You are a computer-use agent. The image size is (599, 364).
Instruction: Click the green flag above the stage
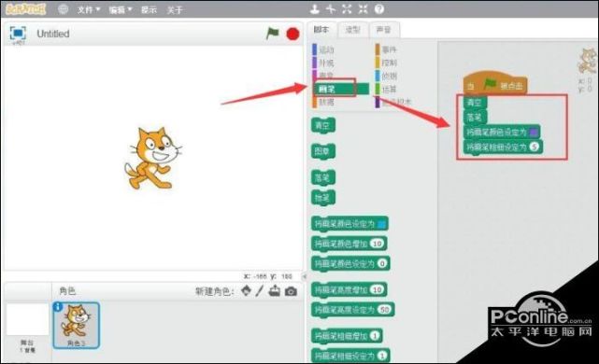coord(272,34)
